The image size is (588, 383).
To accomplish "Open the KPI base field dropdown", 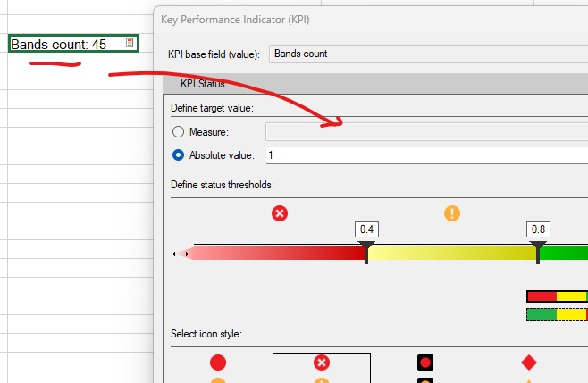I will [x=428, y=54].
